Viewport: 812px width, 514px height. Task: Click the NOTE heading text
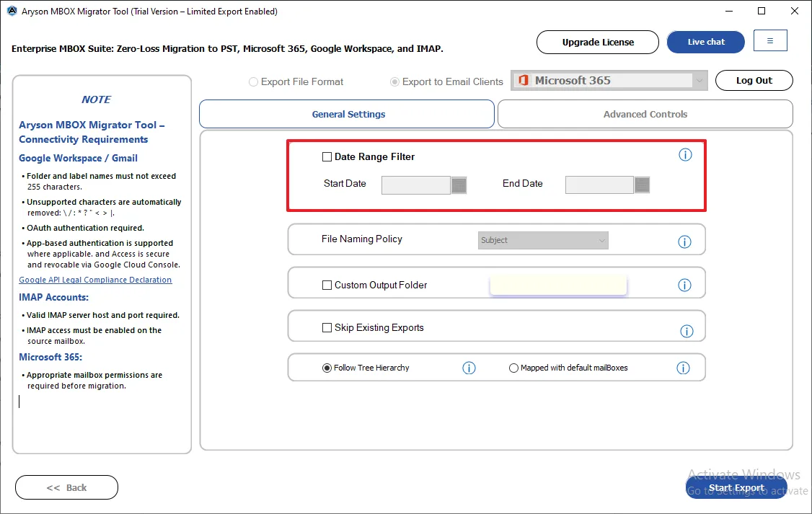click(97, 99)
